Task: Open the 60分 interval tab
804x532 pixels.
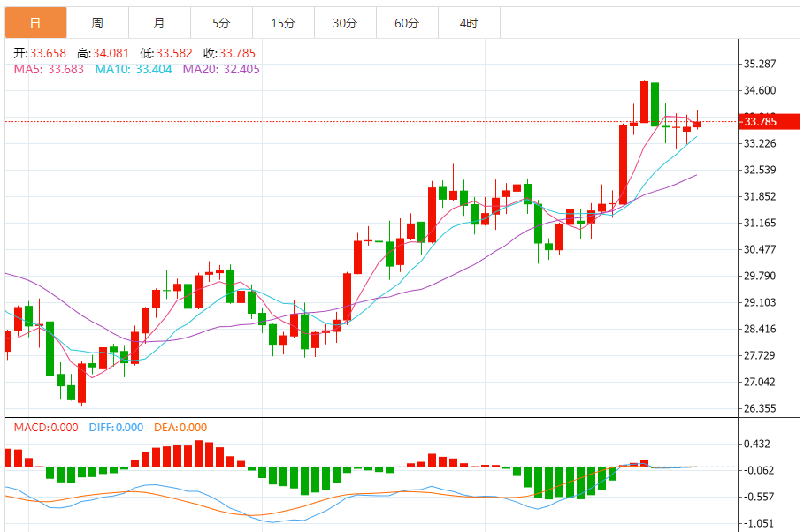Action: 407,23
